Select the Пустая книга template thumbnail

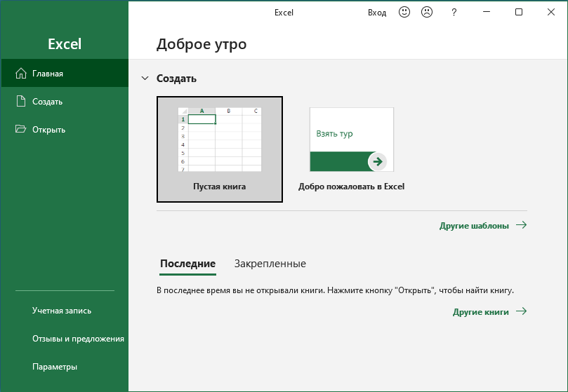pos(220,140)
